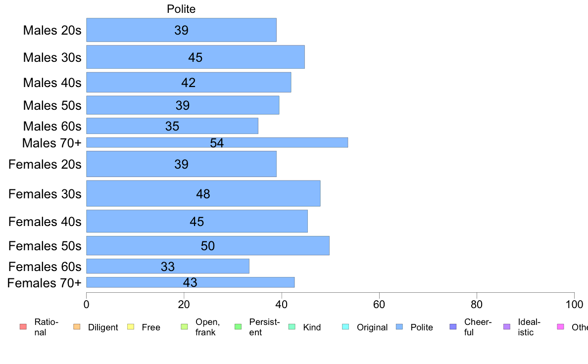Screen dimensions: 588x364
Task: Click the Rational legend color swatch
Action: (23, 326)
